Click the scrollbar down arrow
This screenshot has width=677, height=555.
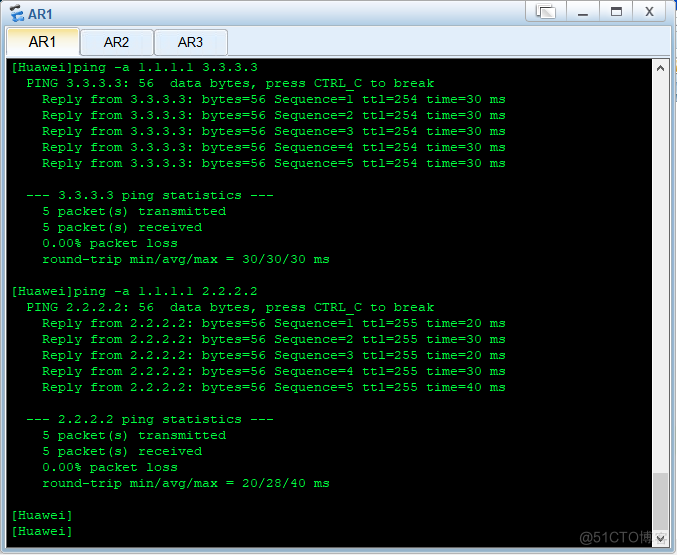(659, 538)
